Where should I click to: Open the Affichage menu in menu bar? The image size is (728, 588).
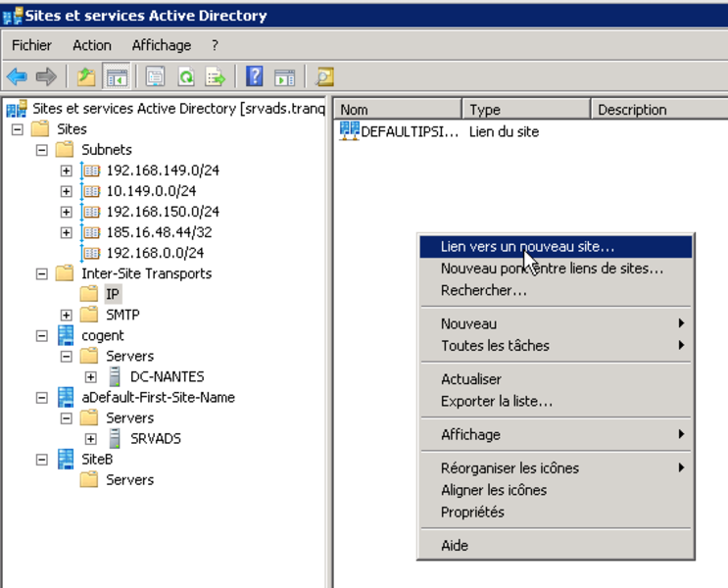[x=161, y=45]
